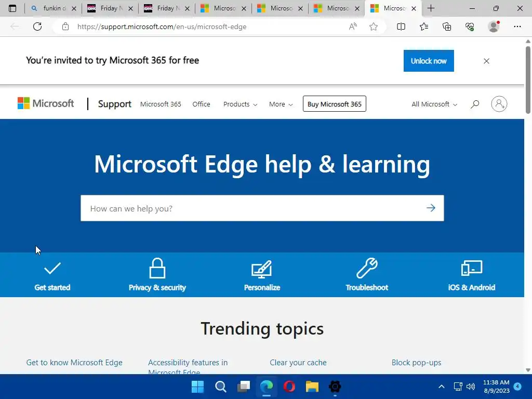Screen dimensions: 532x399
Task: Open File Explorer from the taskbar
Action: tap(312, 387)
